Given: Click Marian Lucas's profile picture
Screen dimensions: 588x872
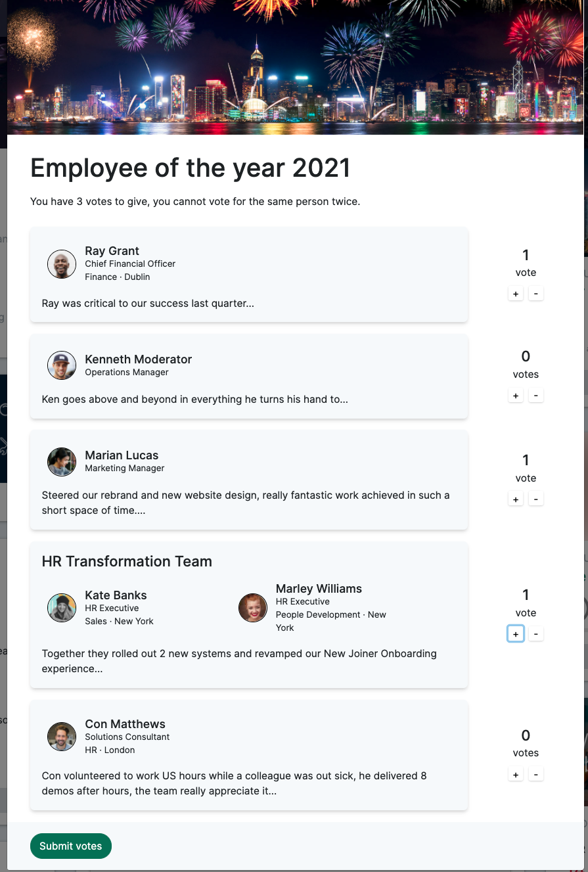Looking at the screenshot, I should pyautogui.click(x=62, y=462).
